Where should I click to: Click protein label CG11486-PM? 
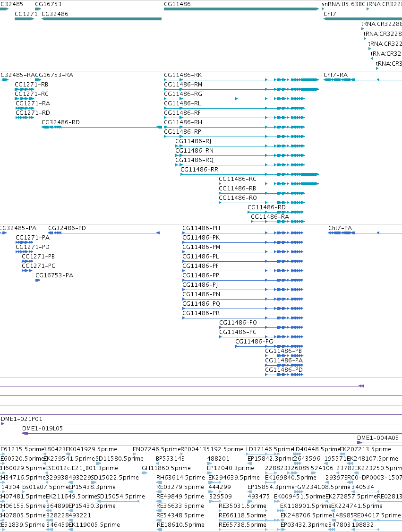click(x=202, y=248)
